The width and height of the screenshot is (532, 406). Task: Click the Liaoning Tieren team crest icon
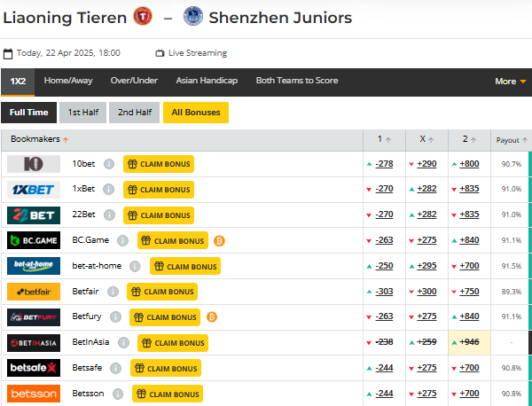tap(143, 16)
